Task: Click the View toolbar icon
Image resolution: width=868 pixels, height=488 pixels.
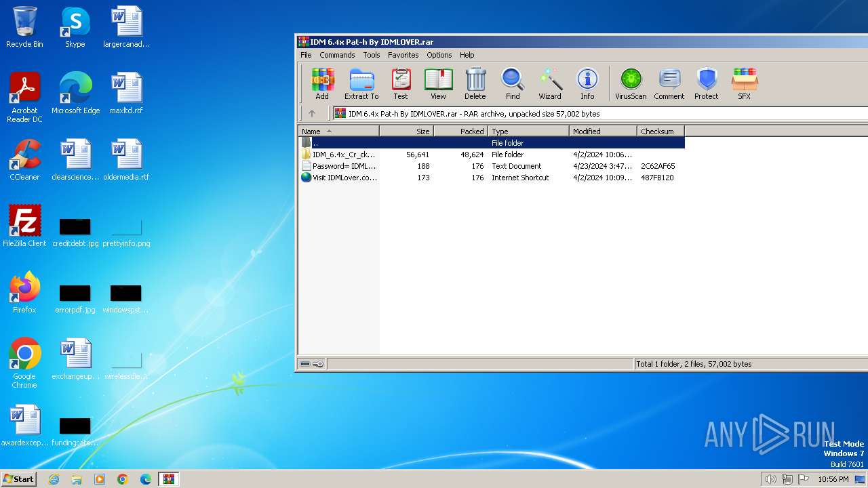Action: (x=438, y=84)
